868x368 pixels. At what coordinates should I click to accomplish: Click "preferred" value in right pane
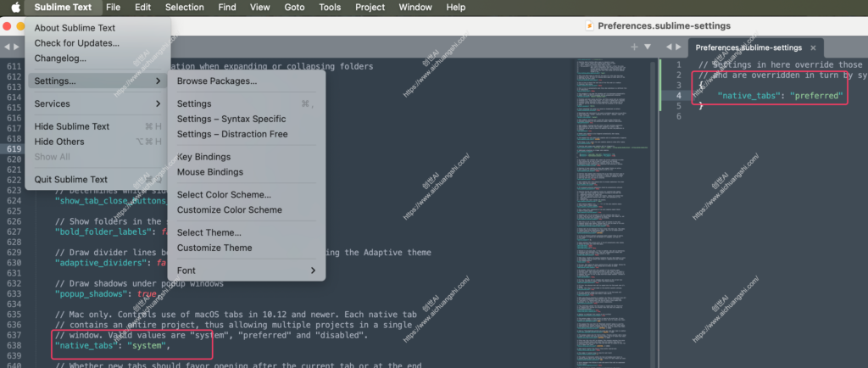[816, 96]
